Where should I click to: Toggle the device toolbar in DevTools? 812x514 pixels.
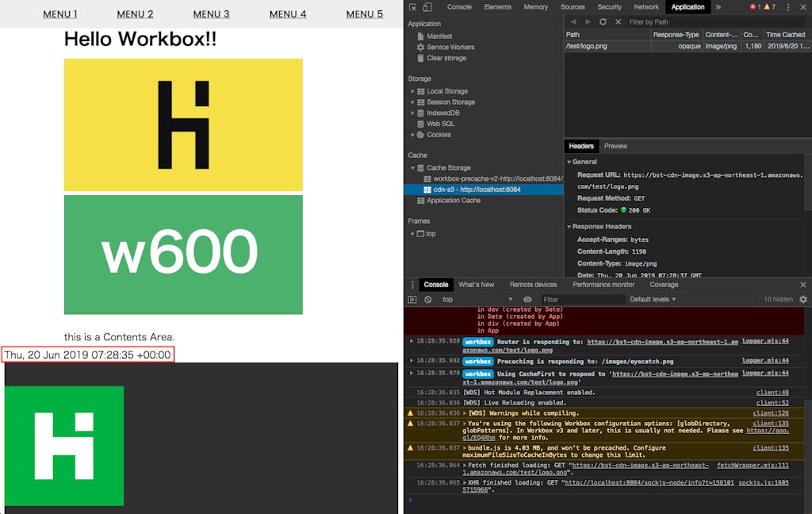click(427, 7)
